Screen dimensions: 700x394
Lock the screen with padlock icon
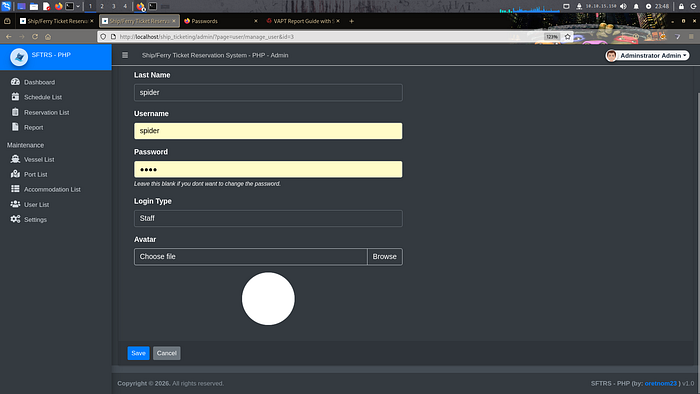click(681, 6)
